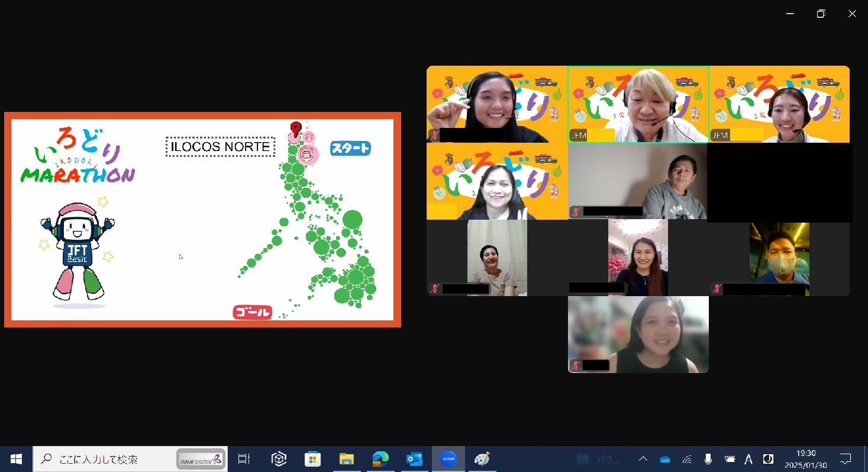
Task: Launch Microsoft Store from the taskbar
Action: click(x=312, y=459)
